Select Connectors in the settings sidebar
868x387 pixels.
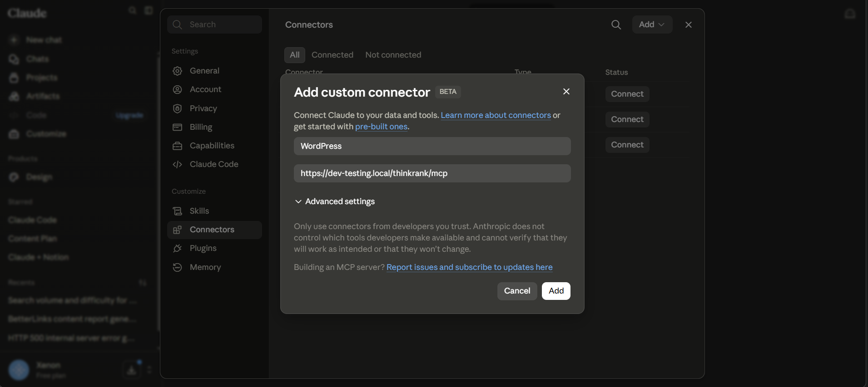(x=214, y=230)
